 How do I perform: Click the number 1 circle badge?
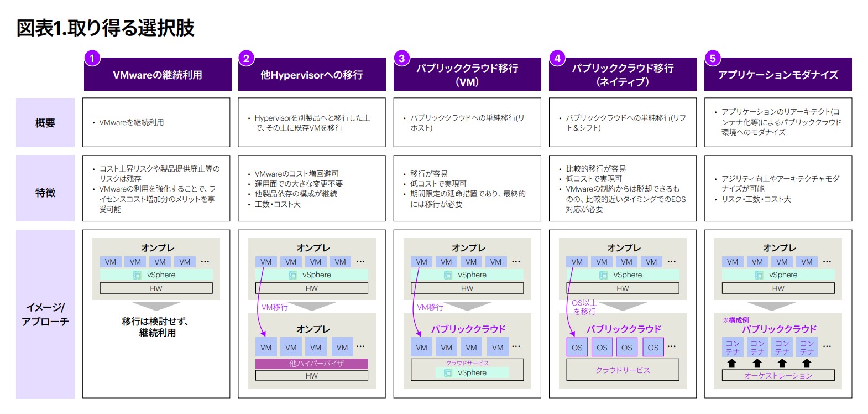point(92,58)
